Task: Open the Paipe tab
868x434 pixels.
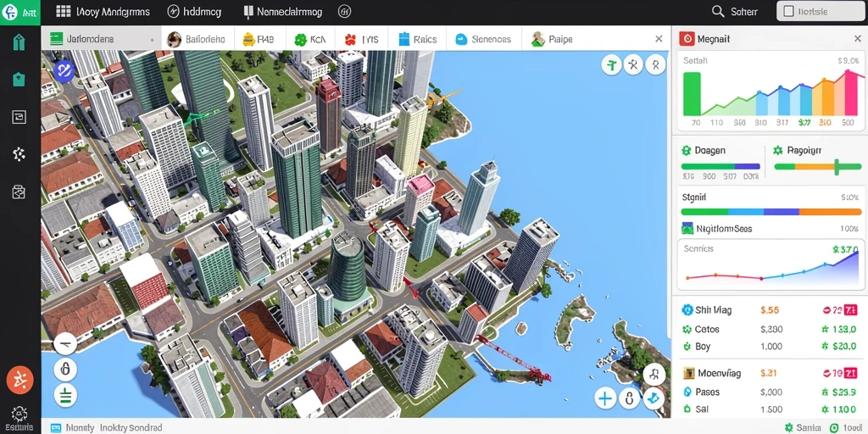Action: pos(553,39)
